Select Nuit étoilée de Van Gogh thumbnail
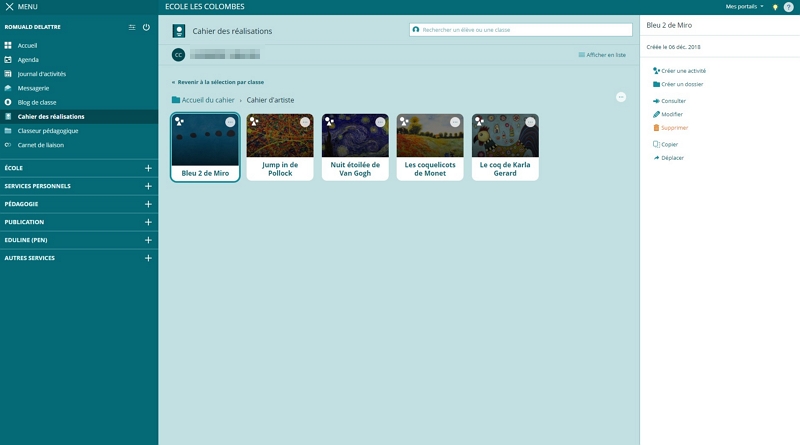800x445 pixels. tap(355, 135)
